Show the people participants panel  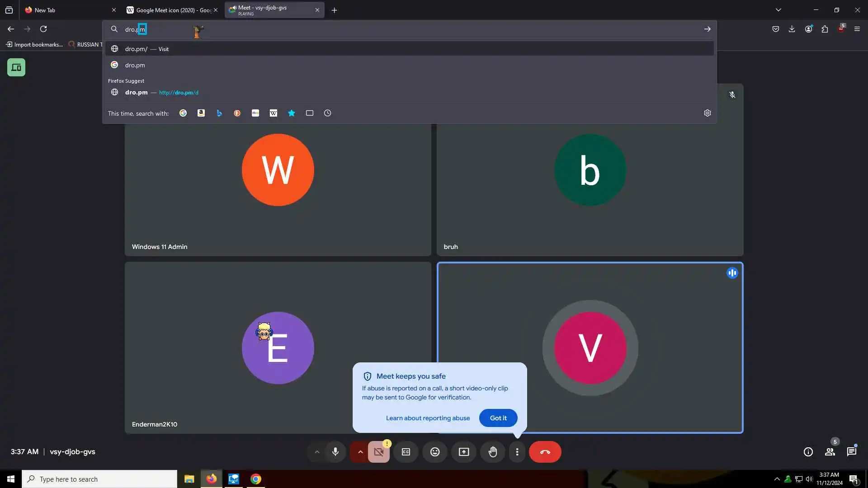click(830, 452)
